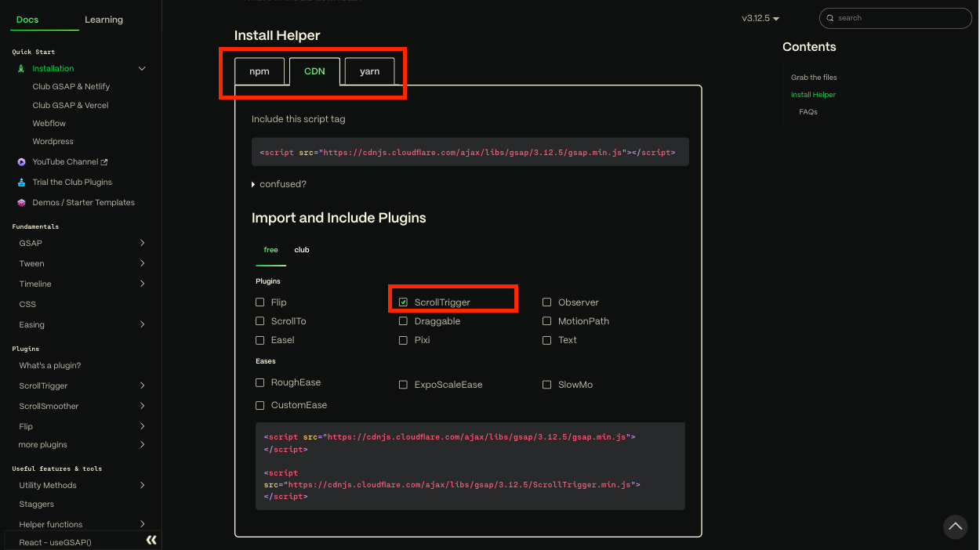Viewport: 980px width, 550px height.
Task: Open the Staggers page
Action: pyautogui.click(x=37, y=505)
